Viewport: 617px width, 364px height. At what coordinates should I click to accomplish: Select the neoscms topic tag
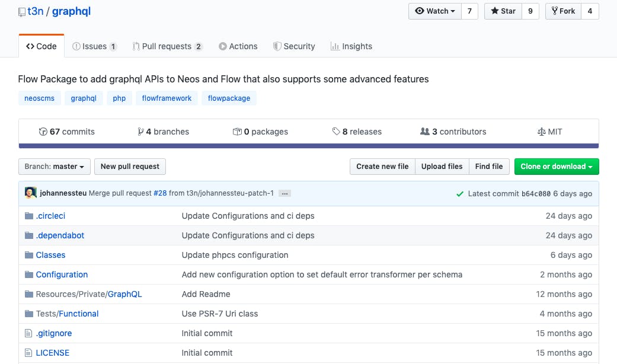click(x=39, y=98)
